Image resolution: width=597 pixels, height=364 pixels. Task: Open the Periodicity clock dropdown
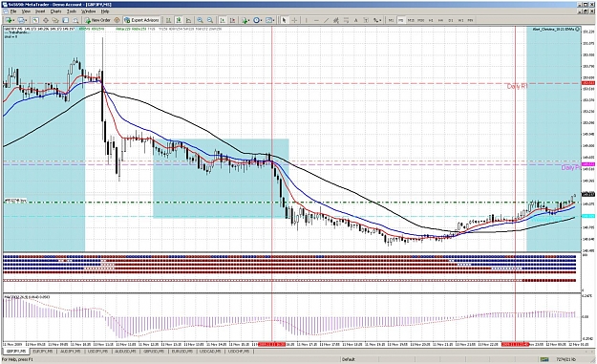tap(258, 20)
